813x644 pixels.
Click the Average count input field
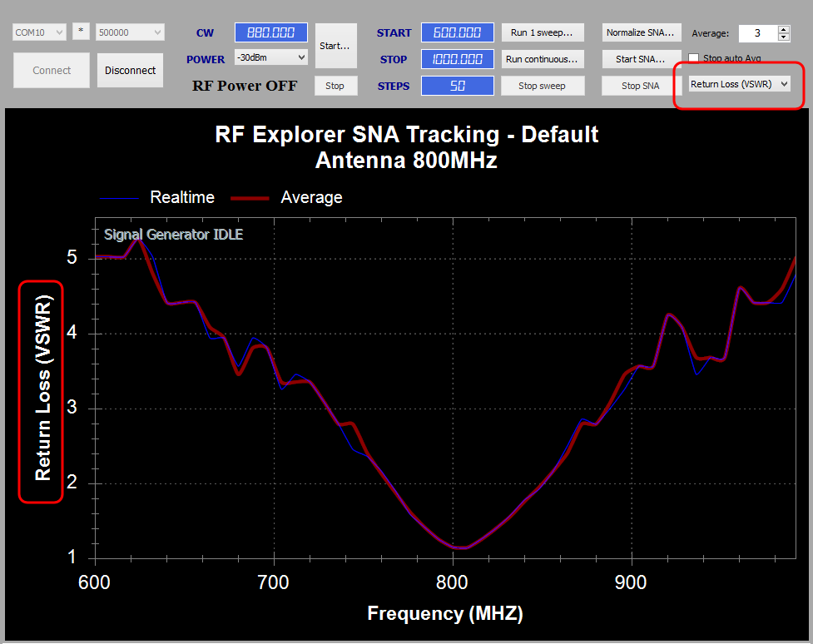point(758,33)
